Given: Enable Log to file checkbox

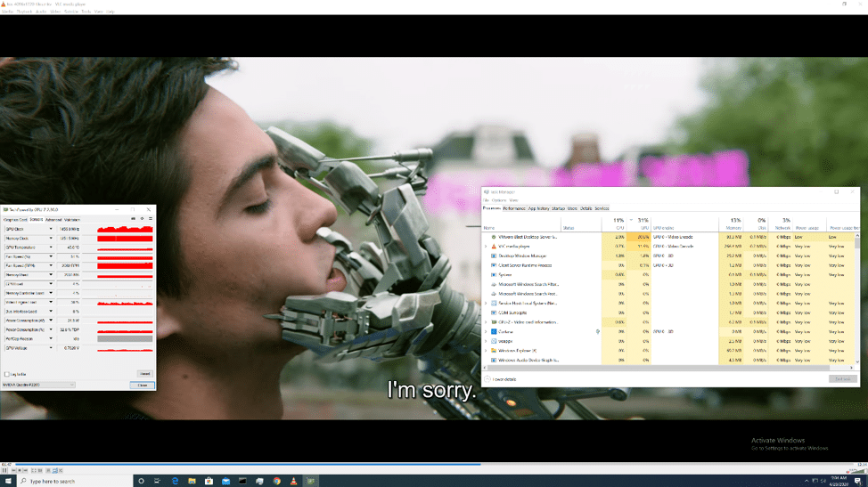Looking at the screenshot, I should tap(6, 374).
